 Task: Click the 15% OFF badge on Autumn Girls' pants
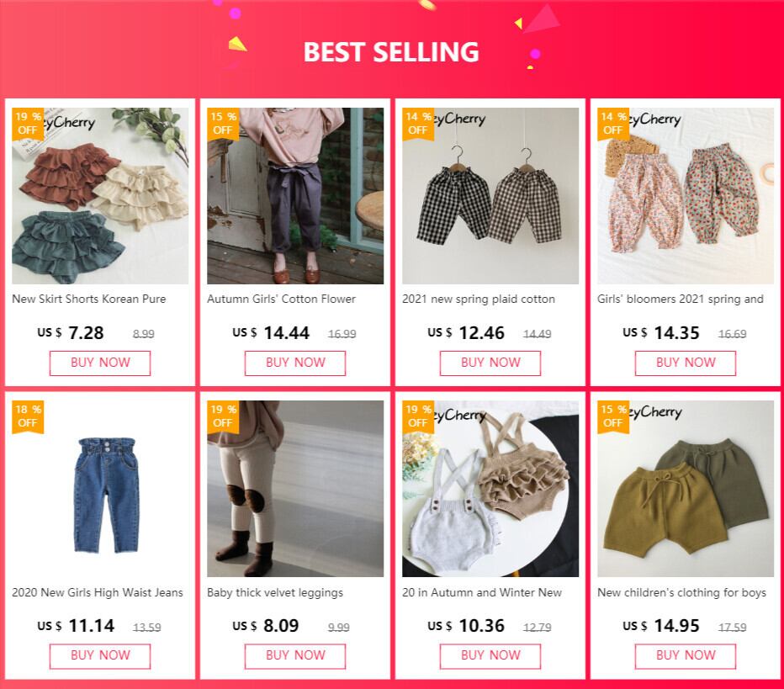click(x=223, y=124)
